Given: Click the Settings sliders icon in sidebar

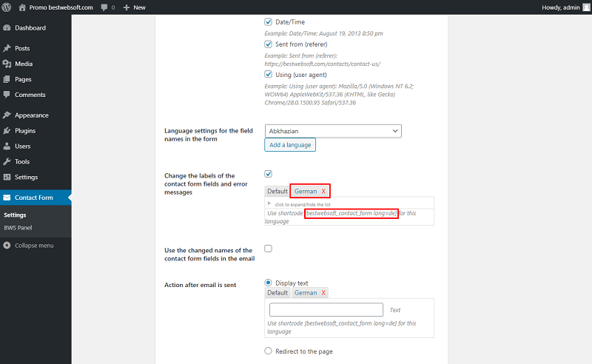Looking at the screenshot, I should pyautogui.click(x=7, y=177).
